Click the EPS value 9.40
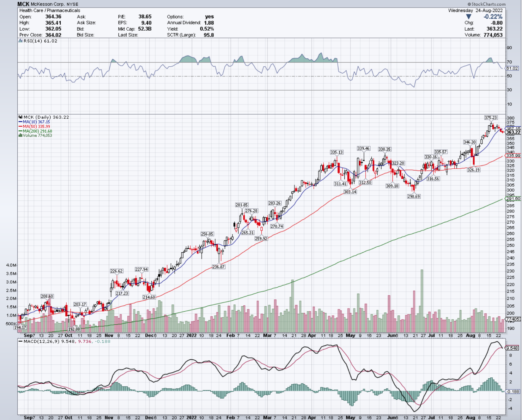The width and height of the screenshot is (522, 420). (146, 23)
